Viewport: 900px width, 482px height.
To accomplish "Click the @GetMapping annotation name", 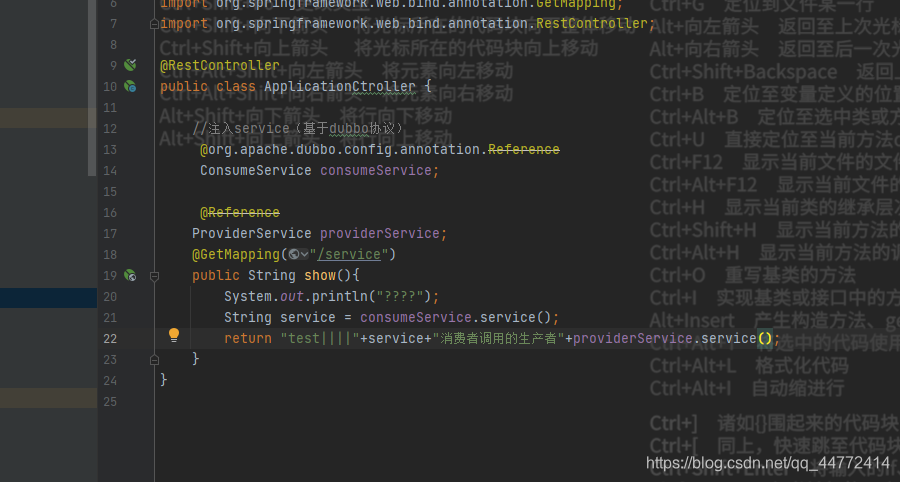I will click(x=236, y=254).
